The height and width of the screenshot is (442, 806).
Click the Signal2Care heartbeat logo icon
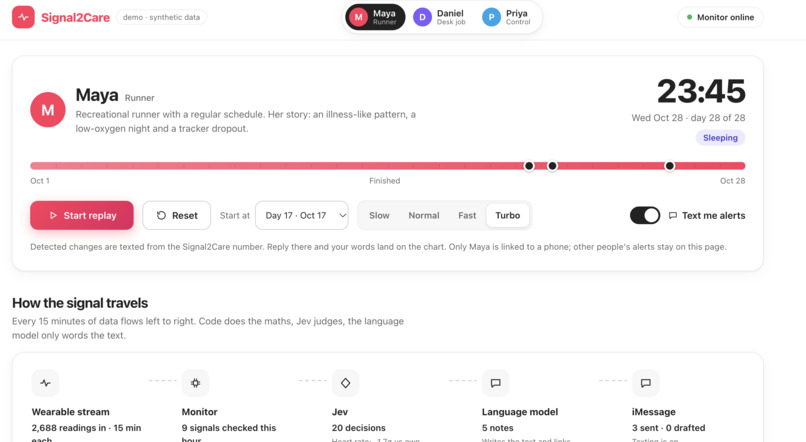[x=23, y=17]
